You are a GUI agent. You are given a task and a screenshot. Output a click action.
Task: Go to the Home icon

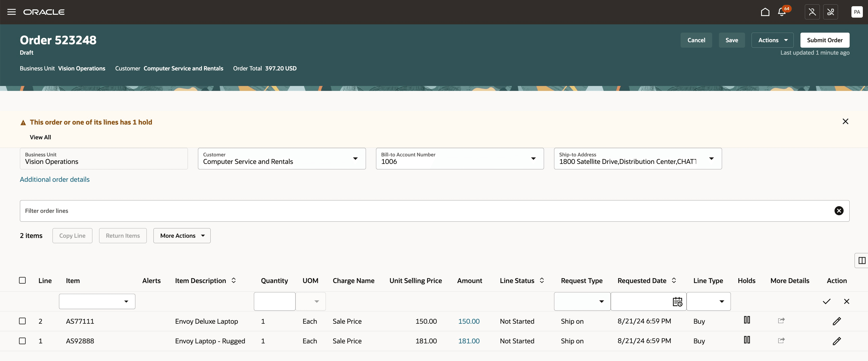point(765,12)
